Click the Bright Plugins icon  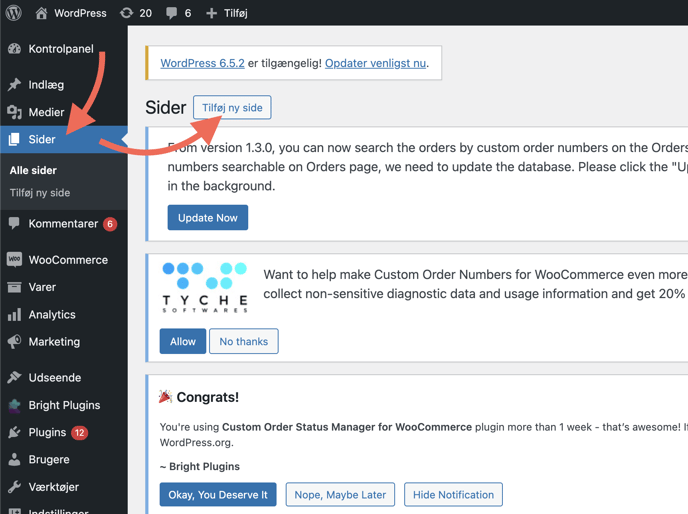[14, 405]
